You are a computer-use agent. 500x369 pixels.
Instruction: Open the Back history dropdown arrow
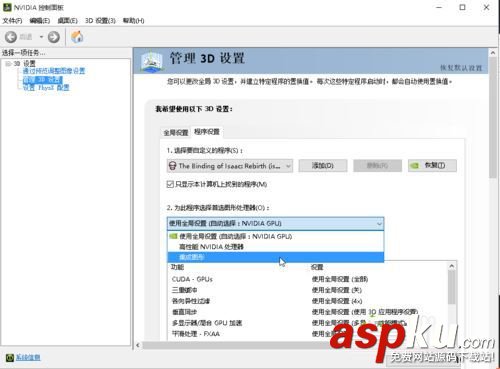(x=41, y=37)
